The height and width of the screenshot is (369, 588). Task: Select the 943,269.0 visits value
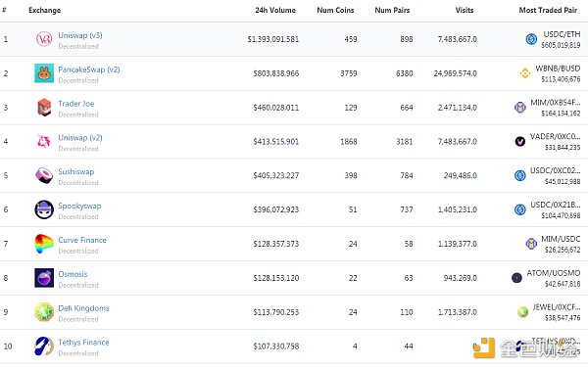coord(461,278)
